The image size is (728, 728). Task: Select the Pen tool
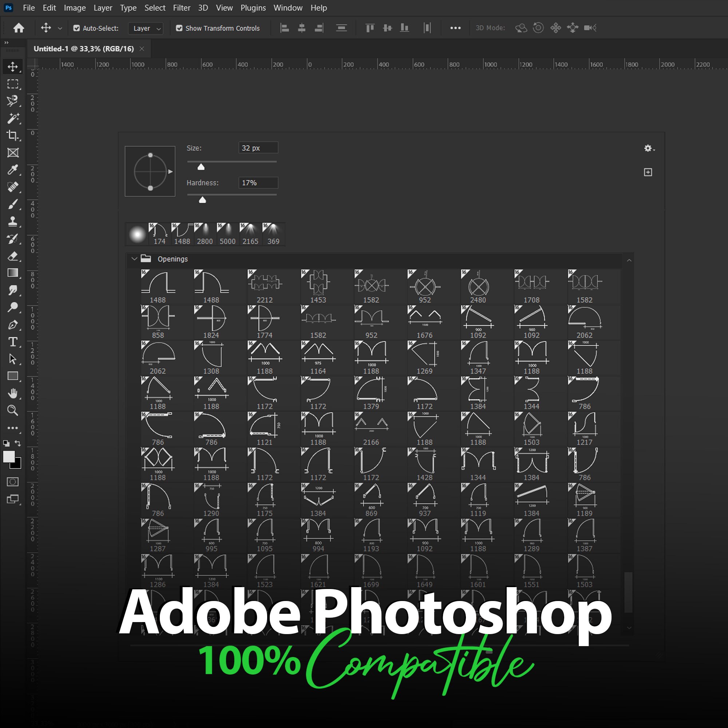pos(13,324)
